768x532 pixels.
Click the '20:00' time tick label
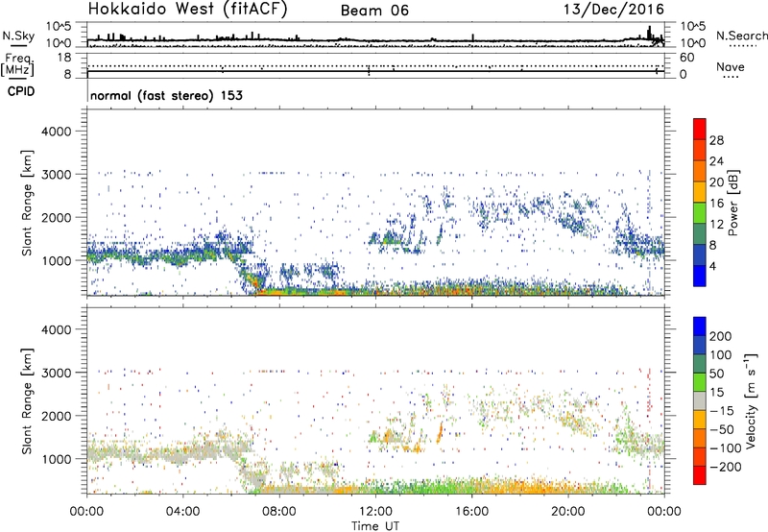click(568, 512)
